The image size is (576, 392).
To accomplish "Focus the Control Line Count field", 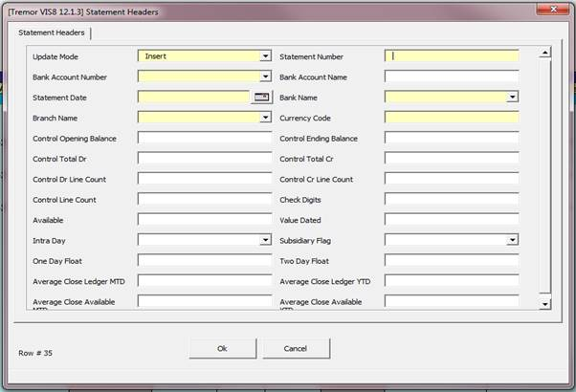I will [x=205, y=199].
